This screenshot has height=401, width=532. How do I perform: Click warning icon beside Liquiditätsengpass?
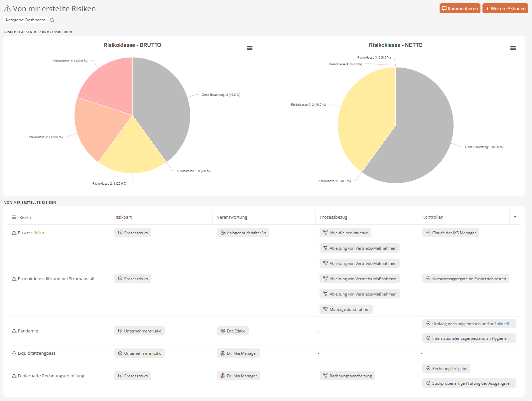[14, 353]
